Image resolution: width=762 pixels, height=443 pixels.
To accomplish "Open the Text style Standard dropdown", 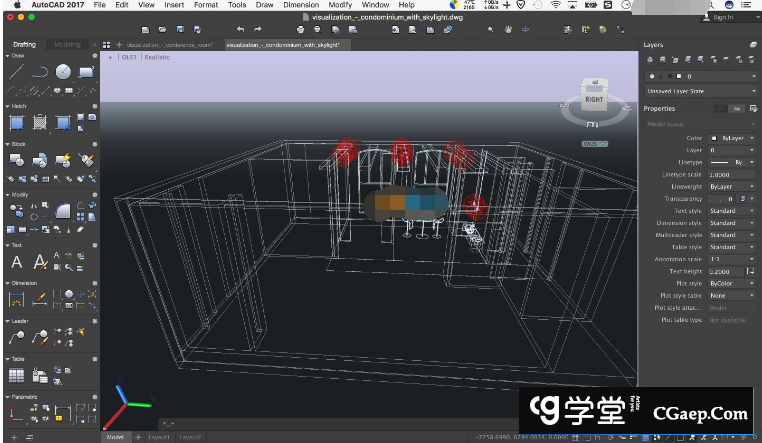I will pyautogui.click(x=732, y=211).
